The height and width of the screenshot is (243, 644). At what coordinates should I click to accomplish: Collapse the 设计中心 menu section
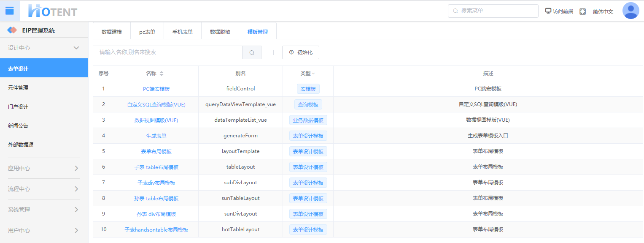point(44,48)
